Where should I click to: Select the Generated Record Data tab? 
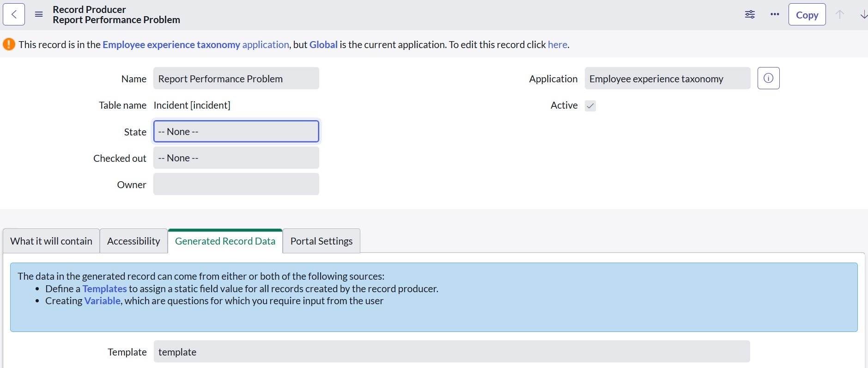click(x=225, y=241)
